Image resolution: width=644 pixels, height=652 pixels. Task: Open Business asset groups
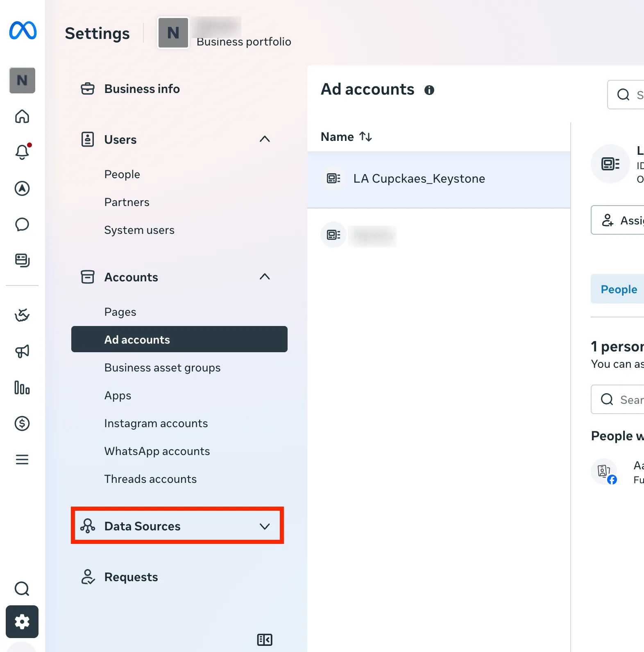162,368
